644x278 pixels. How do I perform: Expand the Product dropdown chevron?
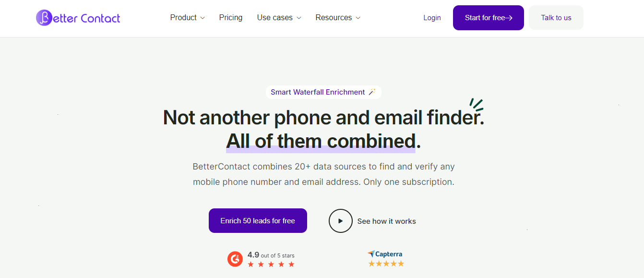click(x=203, y=18)
